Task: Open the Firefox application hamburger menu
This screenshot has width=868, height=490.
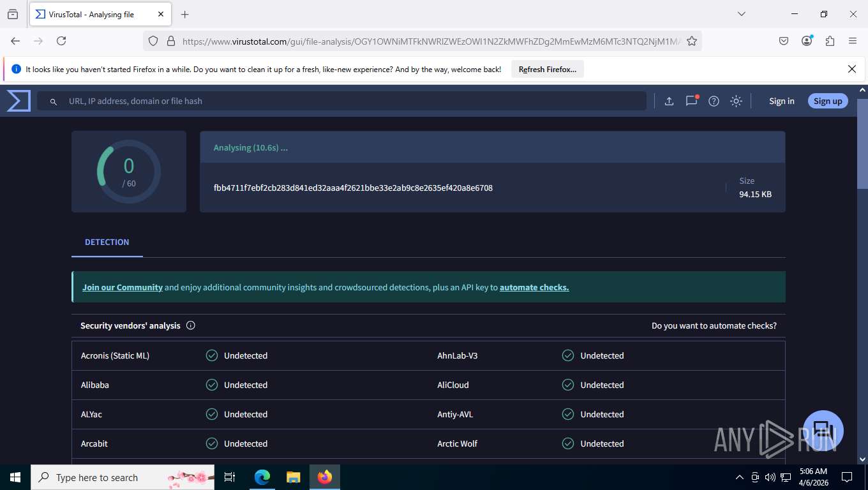Action: pyautogui.click(x=853, y=41)
